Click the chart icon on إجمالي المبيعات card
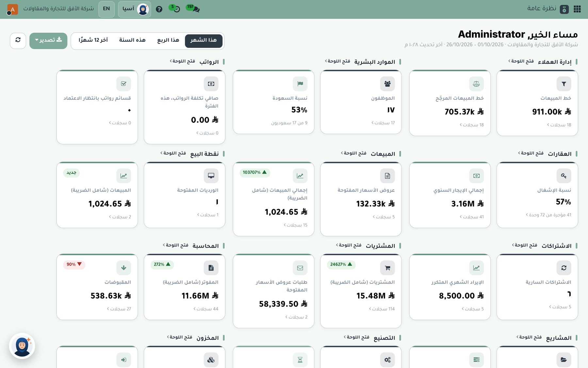 [x=300, y=176]
